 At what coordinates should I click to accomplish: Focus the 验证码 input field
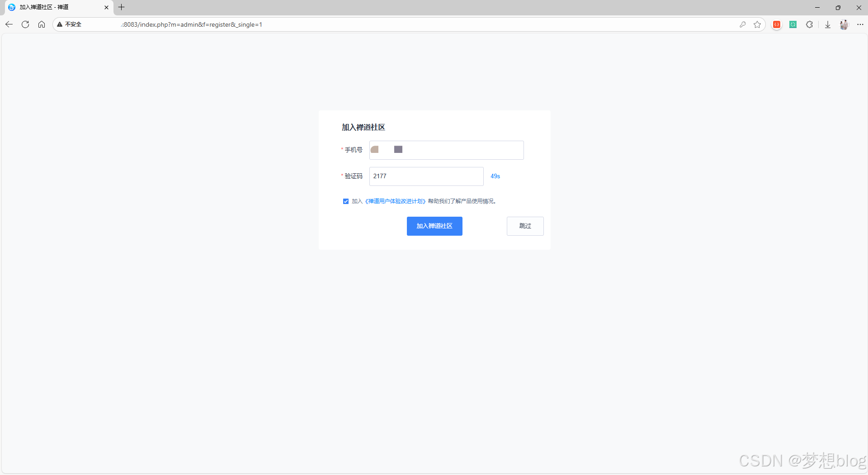point(426,176)
